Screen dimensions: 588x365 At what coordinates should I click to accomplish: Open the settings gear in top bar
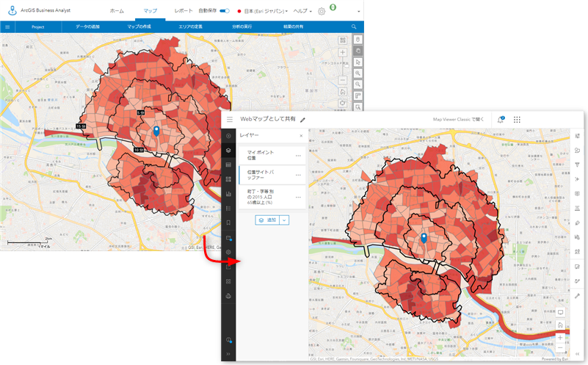322,12
